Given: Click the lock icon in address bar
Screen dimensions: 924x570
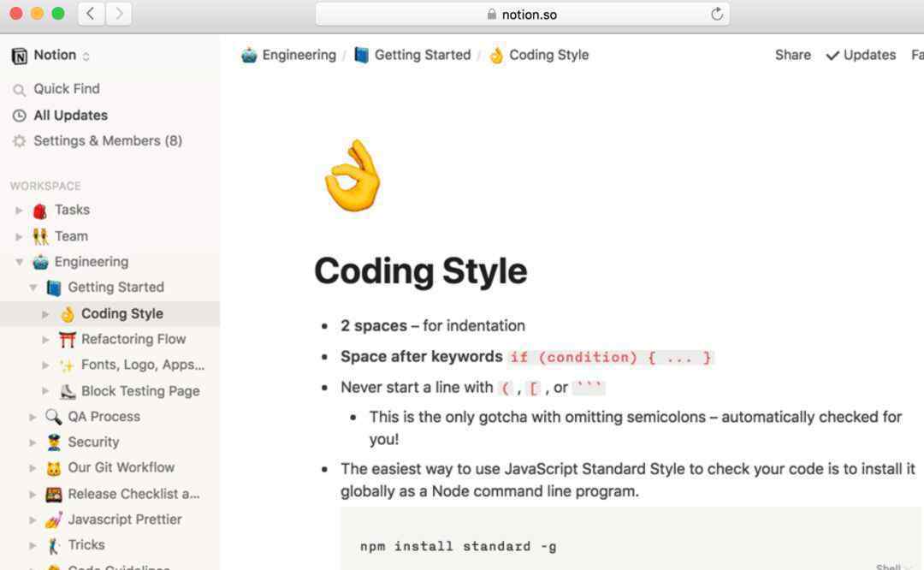Looking at the screenshot, I should point(491,15).
